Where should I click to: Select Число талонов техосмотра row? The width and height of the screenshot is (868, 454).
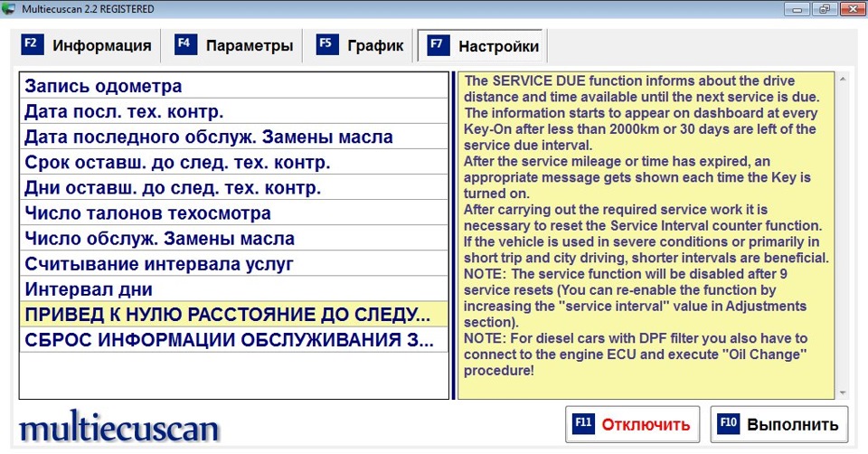(x=233, y=213)
